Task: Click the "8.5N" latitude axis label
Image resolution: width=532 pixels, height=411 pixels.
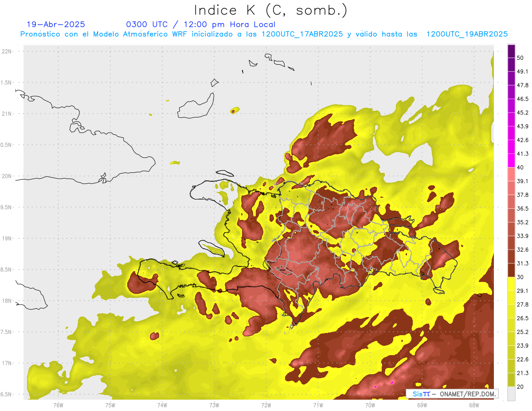Action: (x=7, y=270)
